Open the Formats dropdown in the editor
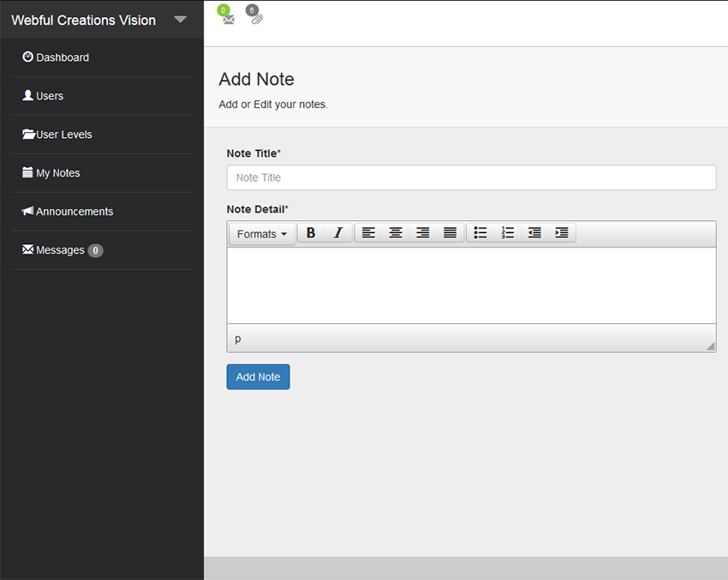The height and width of the screenshot is (580, 728). pyautogui.click(x=260, y=233)
